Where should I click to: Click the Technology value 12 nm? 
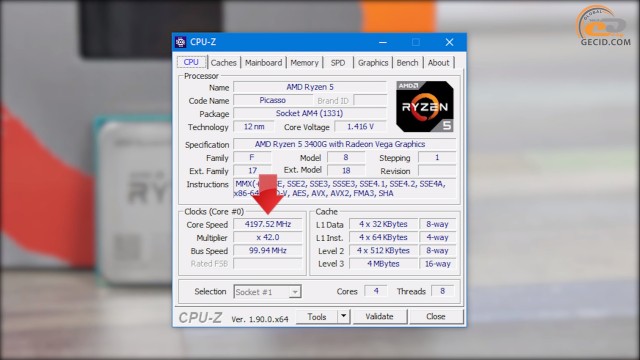pos(253,127)
